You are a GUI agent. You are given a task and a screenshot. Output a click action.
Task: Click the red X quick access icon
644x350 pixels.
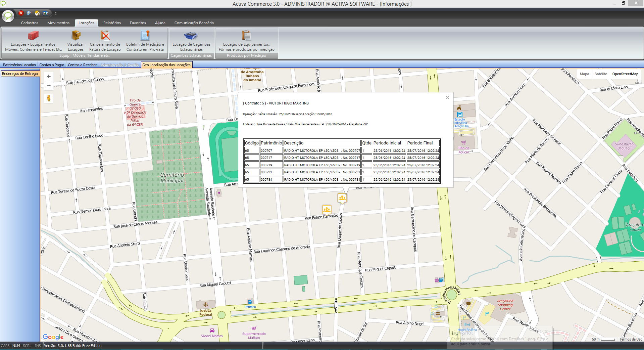coord(21,13)
